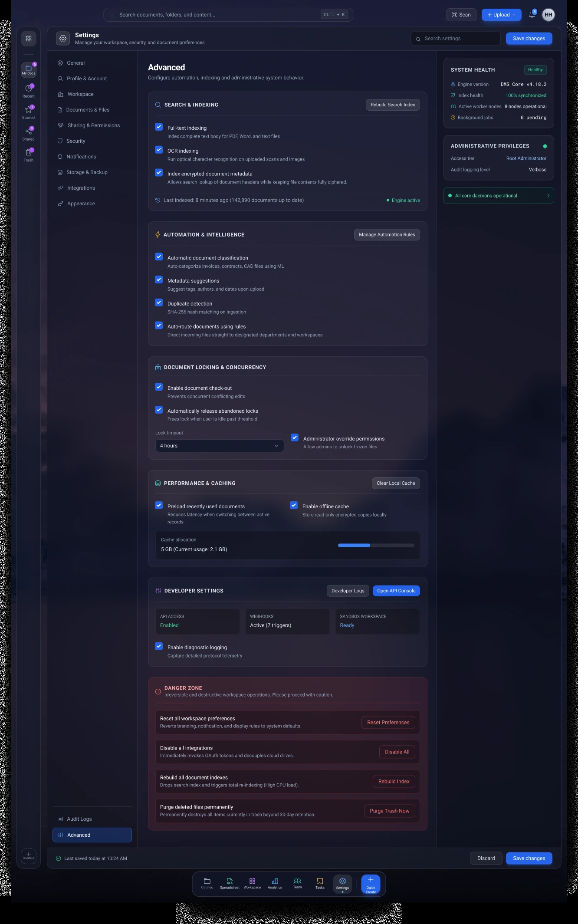
Task: Uncheck Enable document check-out
Action: 159,387
